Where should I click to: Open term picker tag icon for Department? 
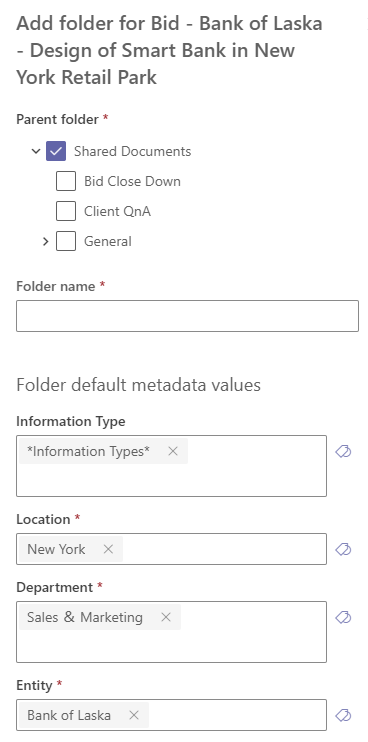click(343, 618)
